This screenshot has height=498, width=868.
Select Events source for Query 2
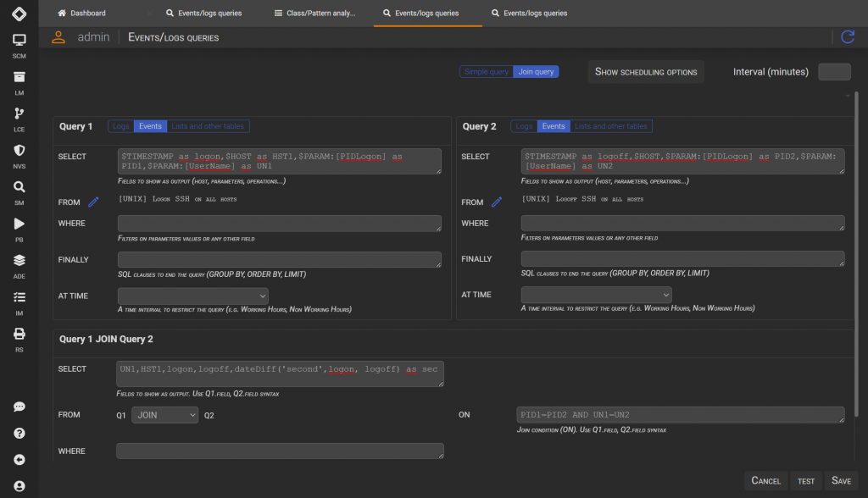[x=553, y=126]
